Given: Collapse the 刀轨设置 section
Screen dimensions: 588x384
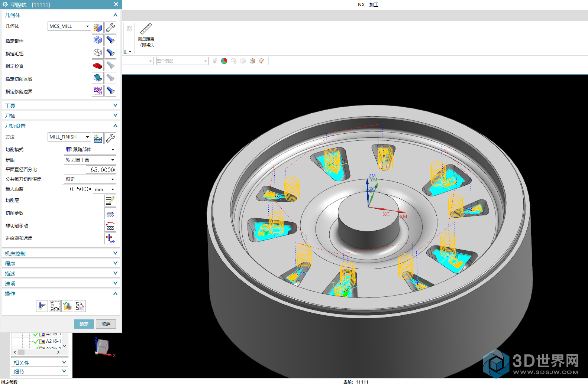Looking at the screenshot, I should pos(61,126).
